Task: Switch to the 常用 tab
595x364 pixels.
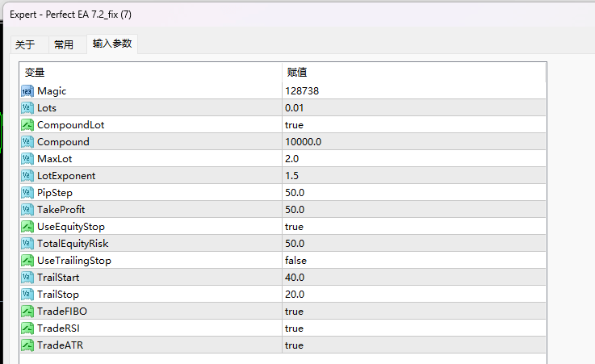Action: [64, 44]
